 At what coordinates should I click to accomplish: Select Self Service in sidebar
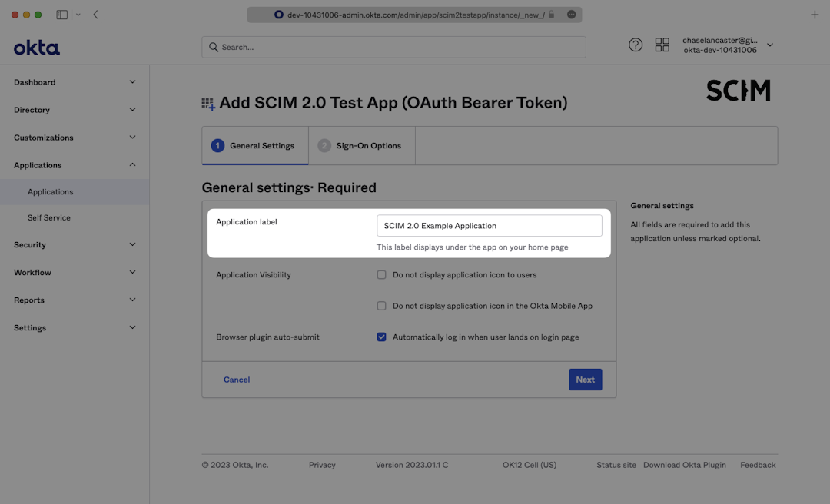(49, 218)
